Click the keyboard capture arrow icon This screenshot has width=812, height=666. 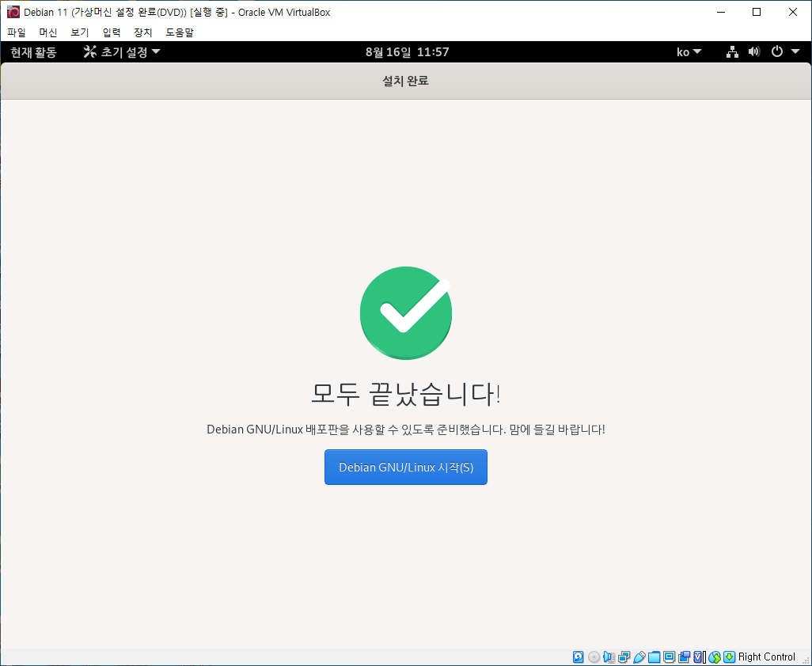point(729,657)
